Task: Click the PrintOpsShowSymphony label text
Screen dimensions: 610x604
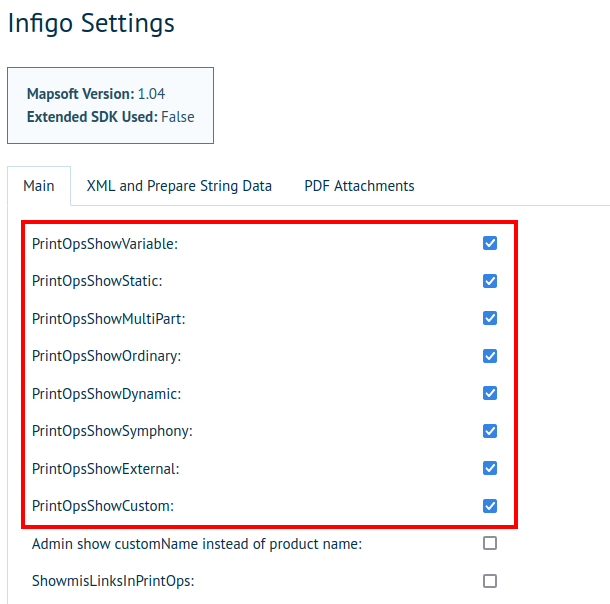Action: tap(112, 431)
